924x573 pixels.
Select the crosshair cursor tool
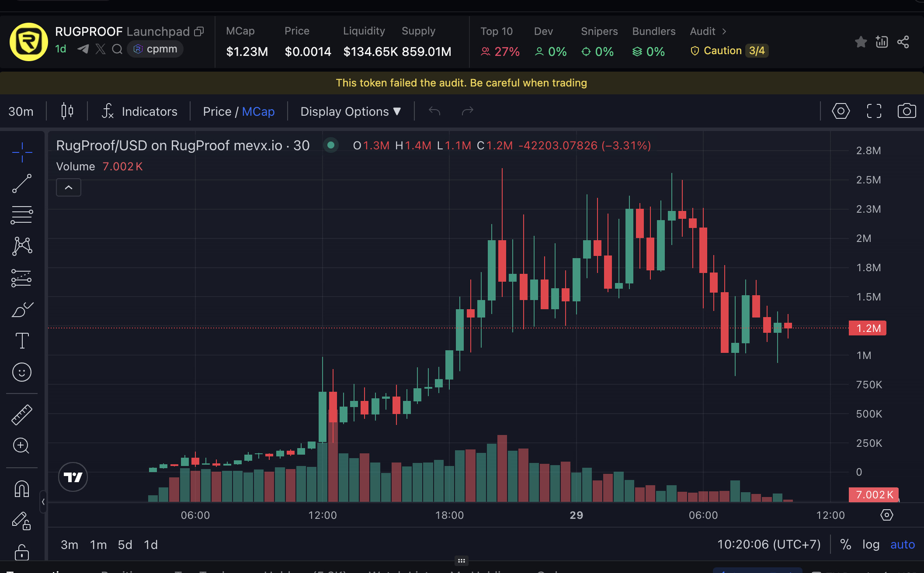tap(22, 152)
